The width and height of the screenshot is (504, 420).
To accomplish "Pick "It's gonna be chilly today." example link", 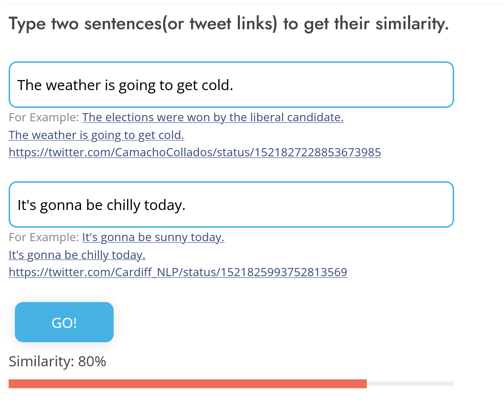I will (x=77, y=255).
